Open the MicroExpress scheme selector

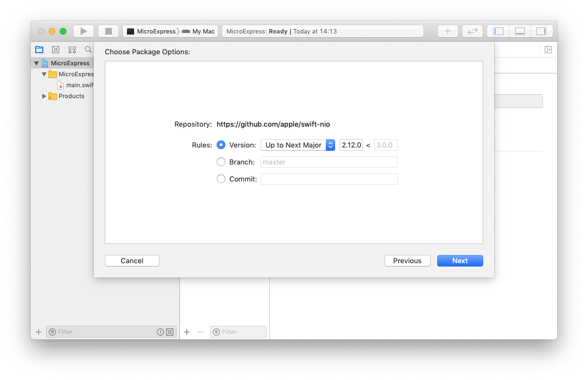(x=151, y=31)
